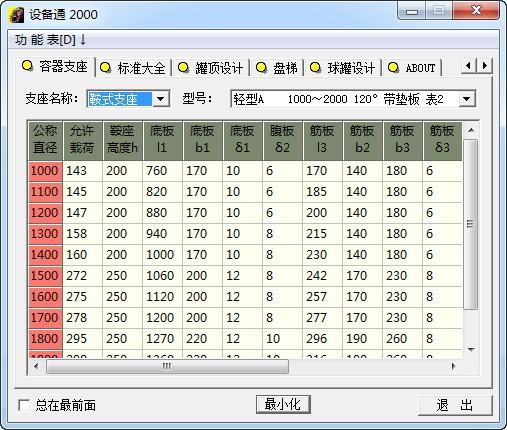Click the table's vertical scroll down arrow
This screenshot has height=430, width=507.
pos(471,350)
